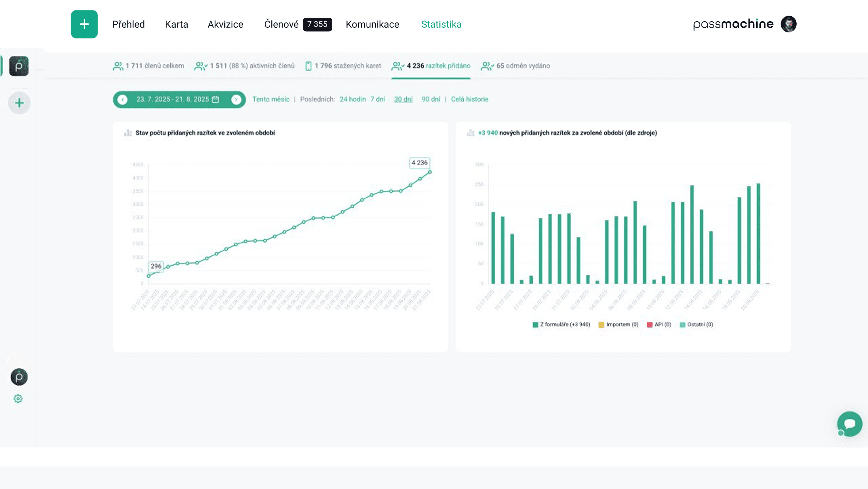Open the Členové menu item
Image resolution: width=868 pixels, height=489 pixels.
(281, 24)
